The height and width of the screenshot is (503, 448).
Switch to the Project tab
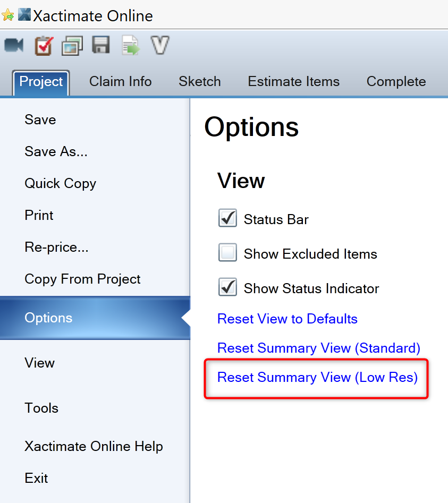tap(41, 82)
